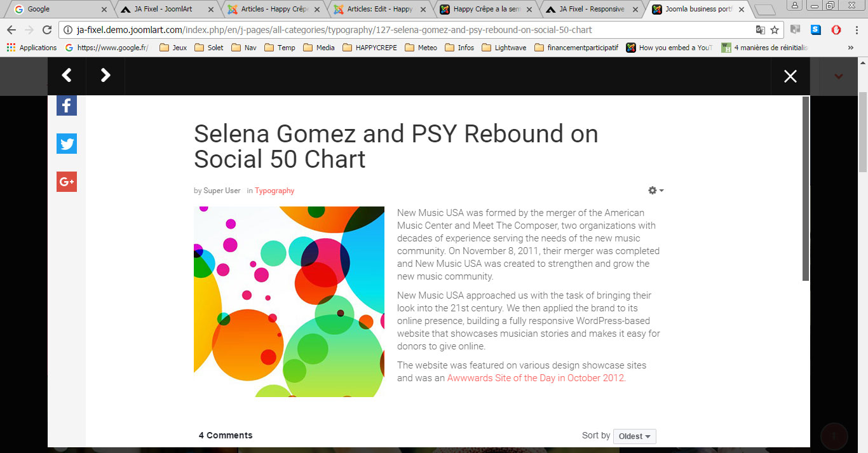The image size is (868, 453).
Task: Click the article overlay's vertical scrollbar
Action: [x=806, y=191]
